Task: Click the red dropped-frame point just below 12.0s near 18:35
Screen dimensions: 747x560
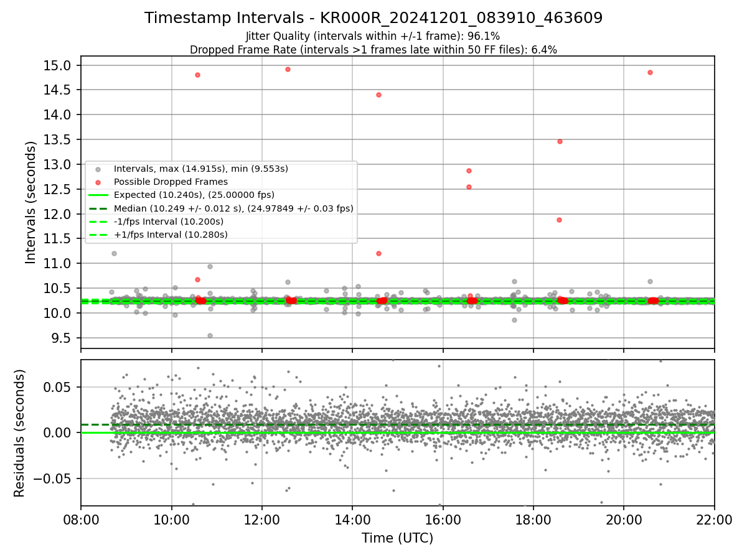Action: (559, 220)
